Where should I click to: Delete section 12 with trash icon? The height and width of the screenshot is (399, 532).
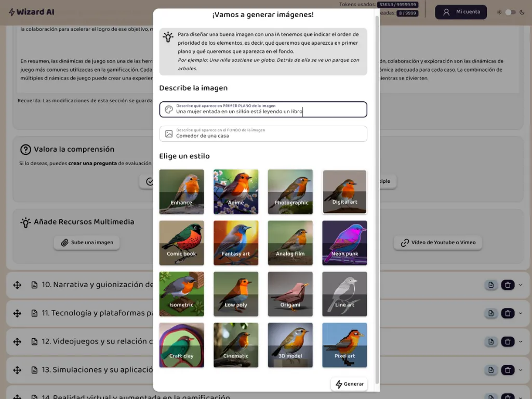coord(508,342)
